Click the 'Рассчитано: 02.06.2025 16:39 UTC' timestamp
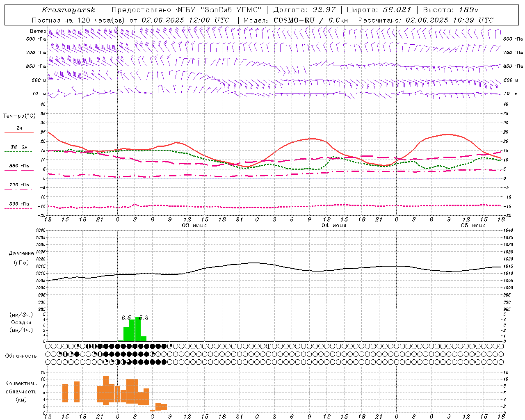Viewport: 525px width, 420px height. tap(426, 20)
